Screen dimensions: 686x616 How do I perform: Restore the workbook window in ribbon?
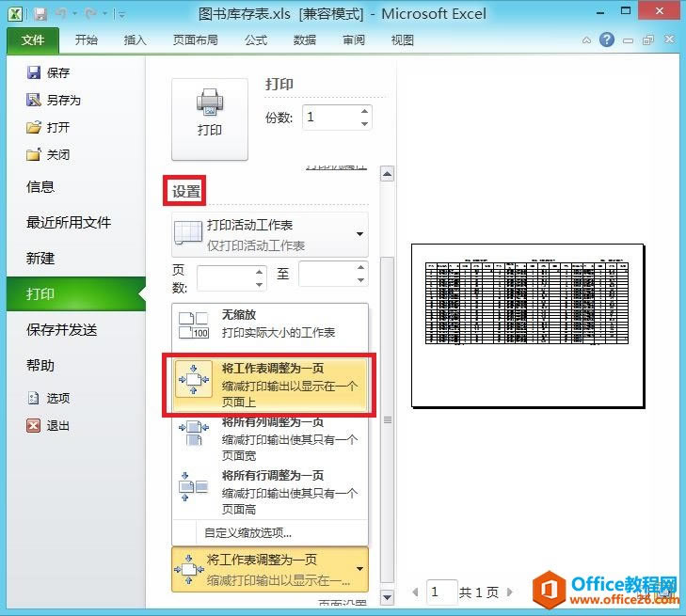(648, 40)
